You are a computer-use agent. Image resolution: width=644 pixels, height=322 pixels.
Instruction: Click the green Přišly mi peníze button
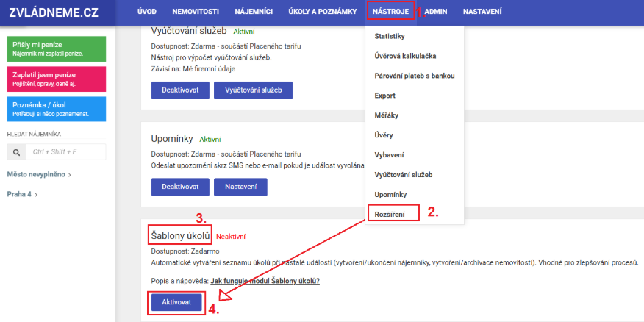coord(59,49)
